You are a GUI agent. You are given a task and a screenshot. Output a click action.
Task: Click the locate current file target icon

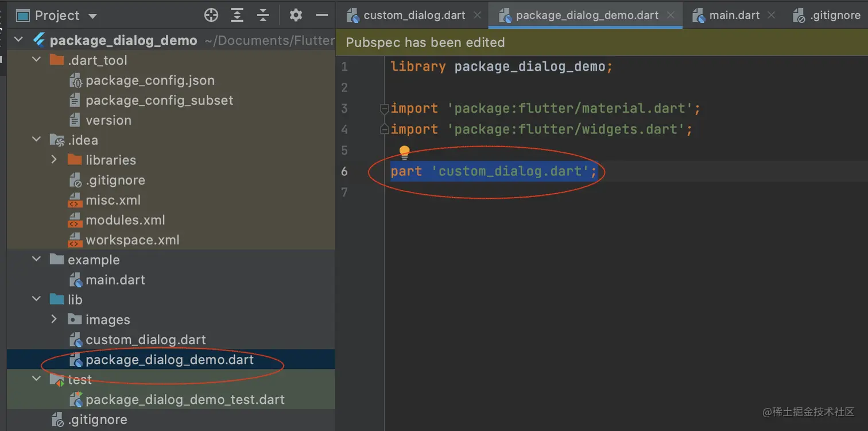coord(211,16)
